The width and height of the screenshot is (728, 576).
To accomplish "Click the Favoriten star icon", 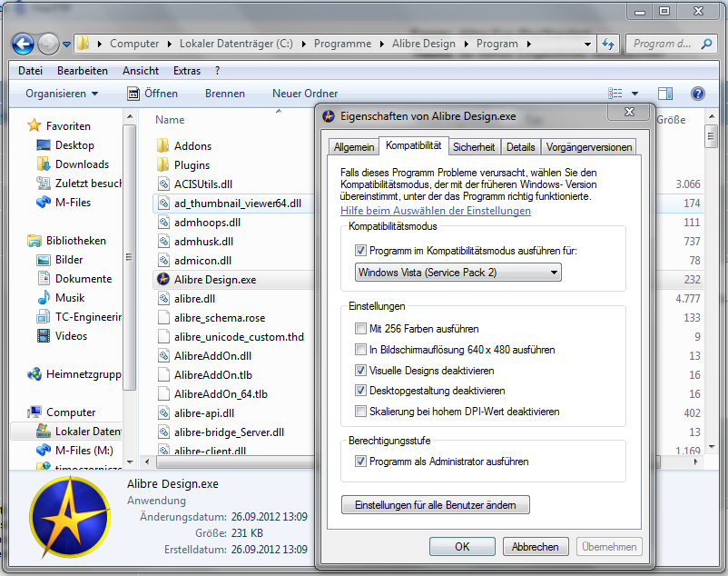I will (x=34, y=125).
